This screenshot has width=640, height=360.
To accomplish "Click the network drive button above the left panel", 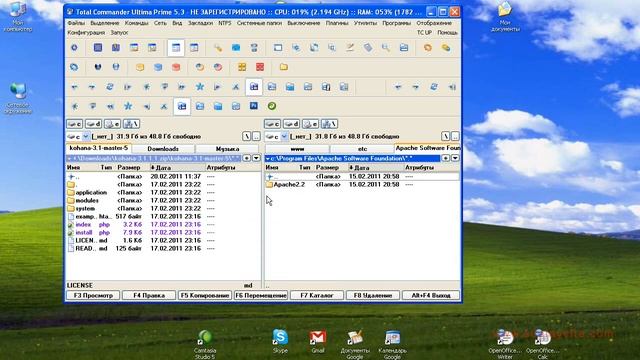I will click(x=131, y=124).
